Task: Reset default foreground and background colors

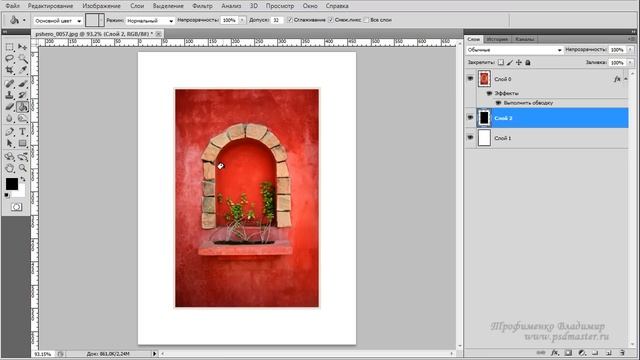Action: pos(7,196)
